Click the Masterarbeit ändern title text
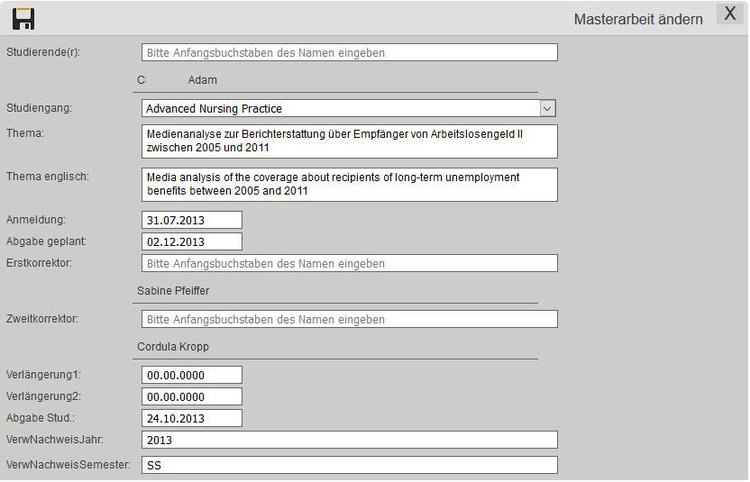 (637, 19)
